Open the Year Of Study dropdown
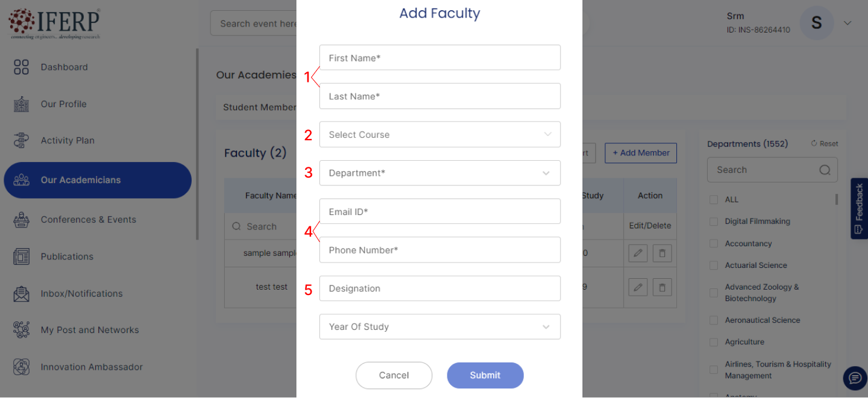 439,326
